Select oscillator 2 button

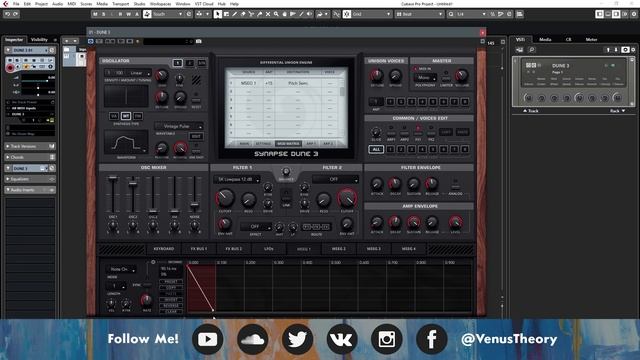[190, 63]
